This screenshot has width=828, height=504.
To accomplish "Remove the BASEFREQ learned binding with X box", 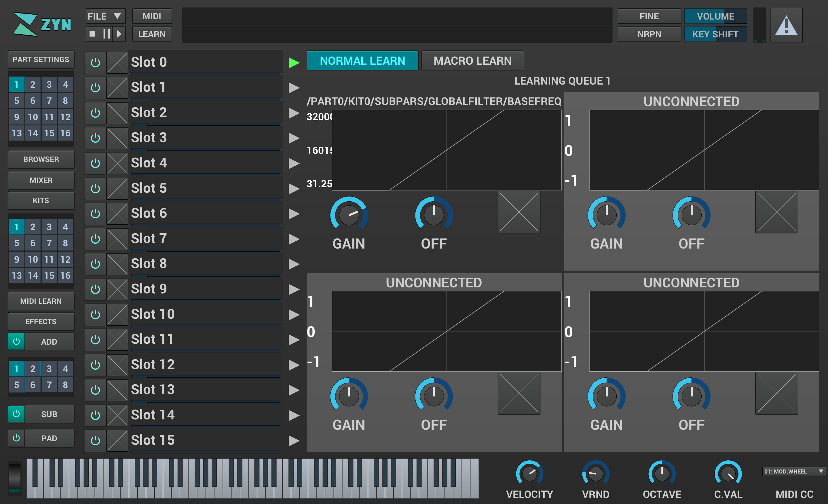I will pos(519,212).
